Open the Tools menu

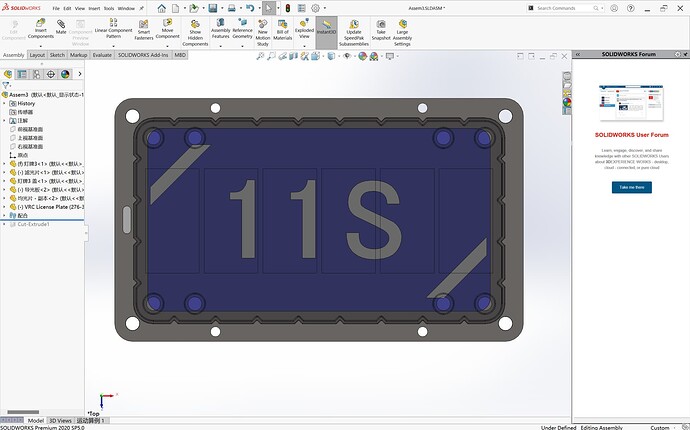pyautogui.click(x=109, y=8)
